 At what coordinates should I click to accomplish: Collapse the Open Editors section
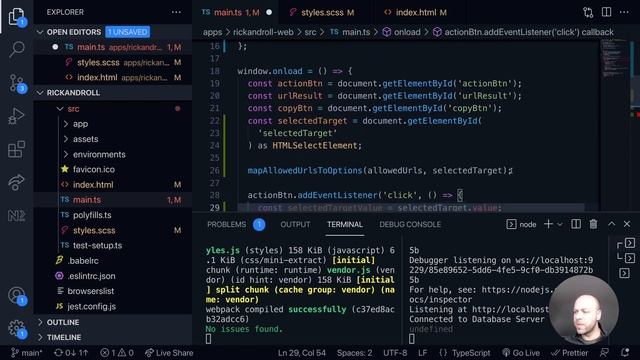[113, 32]
